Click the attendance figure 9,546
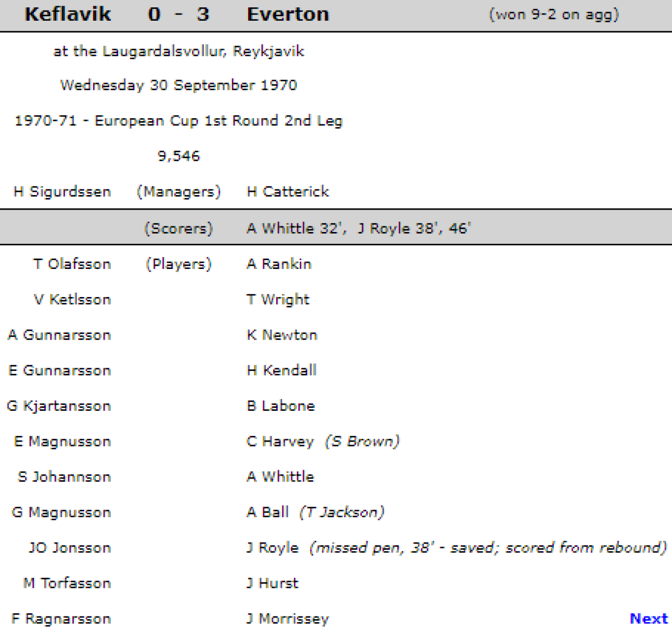The image size is (672, 631). [179, 156]
